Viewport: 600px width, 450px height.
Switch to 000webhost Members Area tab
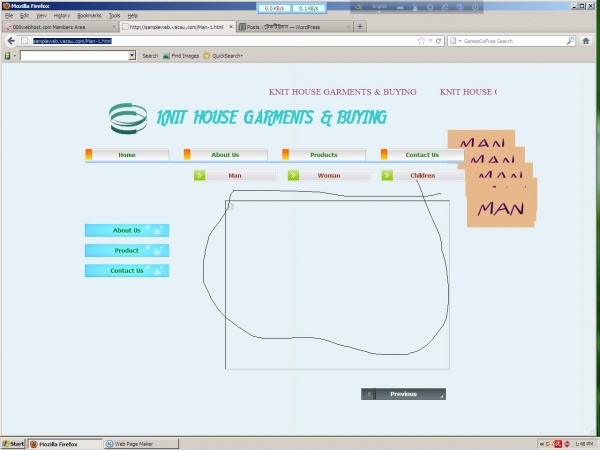coord(60,27)
